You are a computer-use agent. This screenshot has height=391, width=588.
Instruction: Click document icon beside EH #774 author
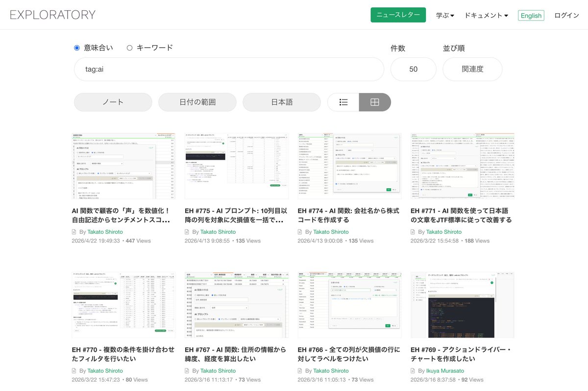coord(300,232)
